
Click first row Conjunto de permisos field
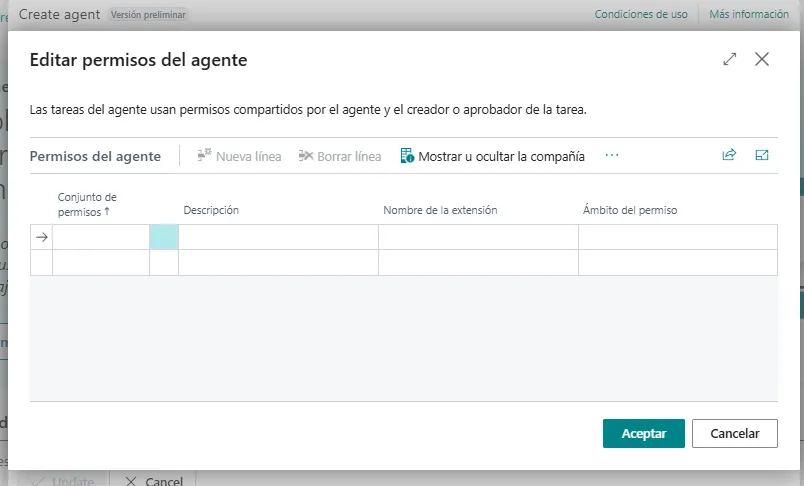tap(100, 237)
